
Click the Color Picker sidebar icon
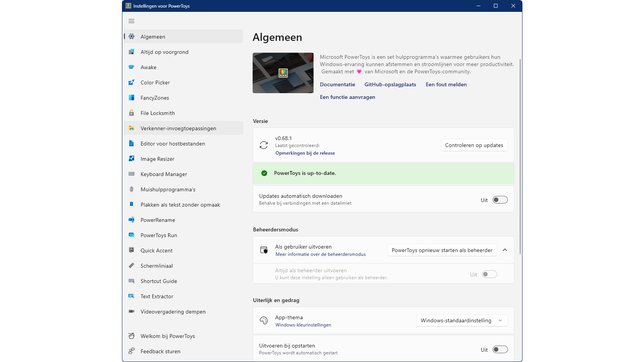point(131,82)
